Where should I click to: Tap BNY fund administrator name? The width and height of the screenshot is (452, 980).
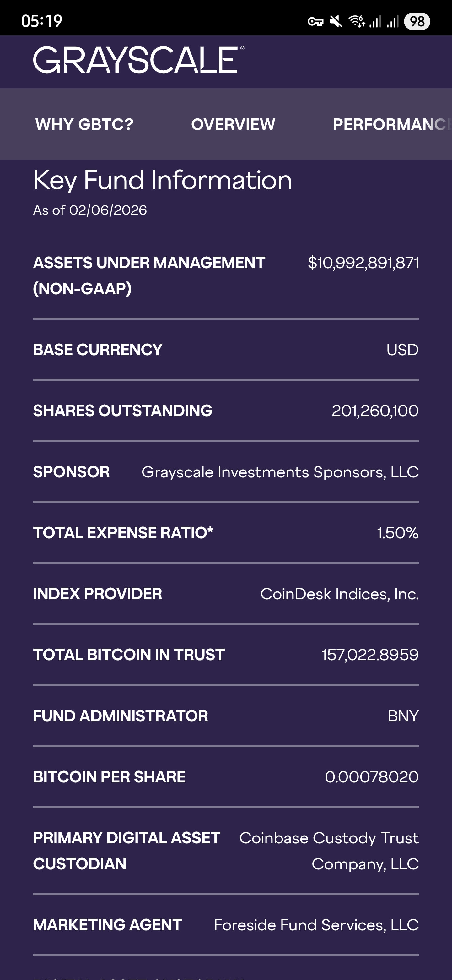403,716
